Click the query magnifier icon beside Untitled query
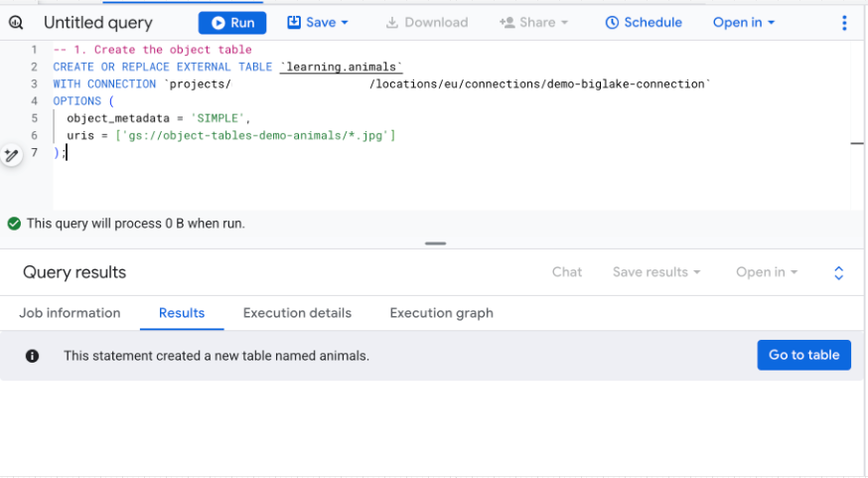Screen dimensions: 868x478 [16, 22]
